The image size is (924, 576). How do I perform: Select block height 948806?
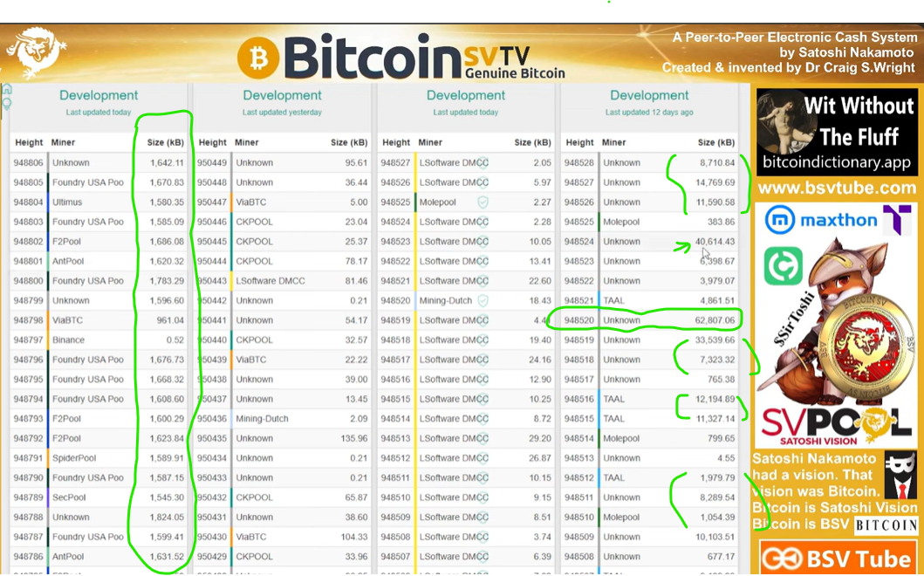(x=28, y=162)
